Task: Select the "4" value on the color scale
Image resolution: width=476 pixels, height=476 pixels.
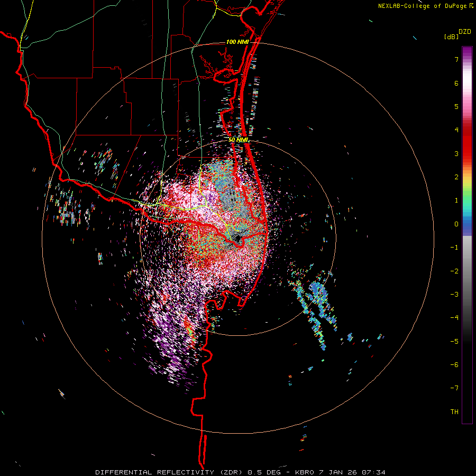Action: click(456, 130)
